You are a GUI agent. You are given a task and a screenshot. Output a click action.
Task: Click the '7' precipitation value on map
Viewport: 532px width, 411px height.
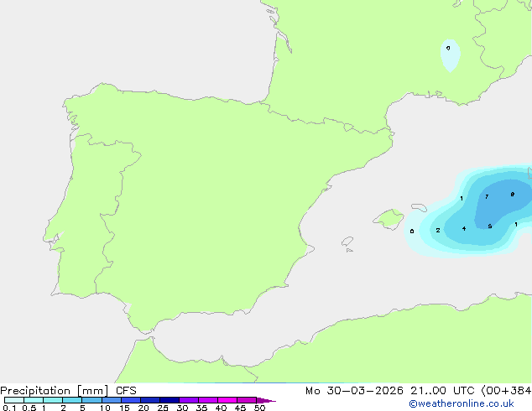coord(487,196)
